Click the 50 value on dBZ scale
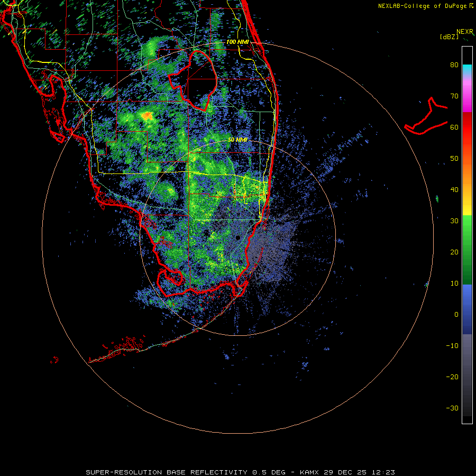Screen dimensions: 476x476 [x=454, y=159]
